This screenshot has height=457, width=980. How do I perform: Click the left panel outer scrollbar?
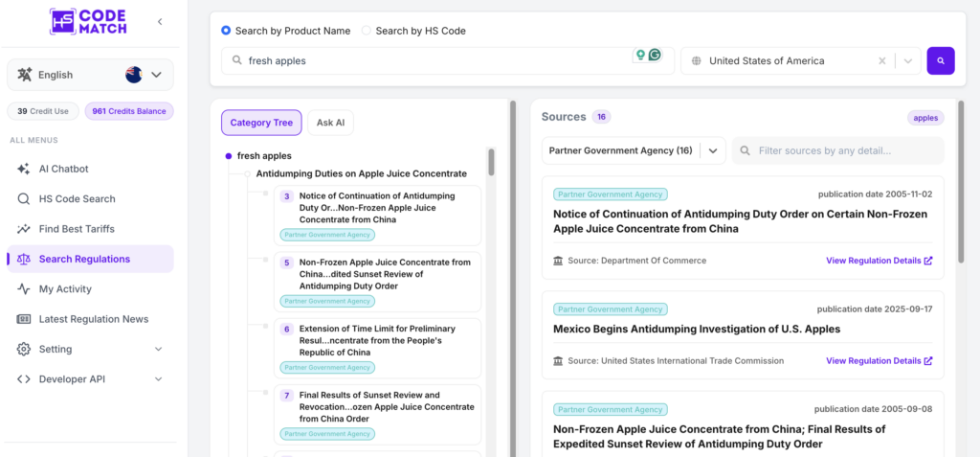[513, 279]
